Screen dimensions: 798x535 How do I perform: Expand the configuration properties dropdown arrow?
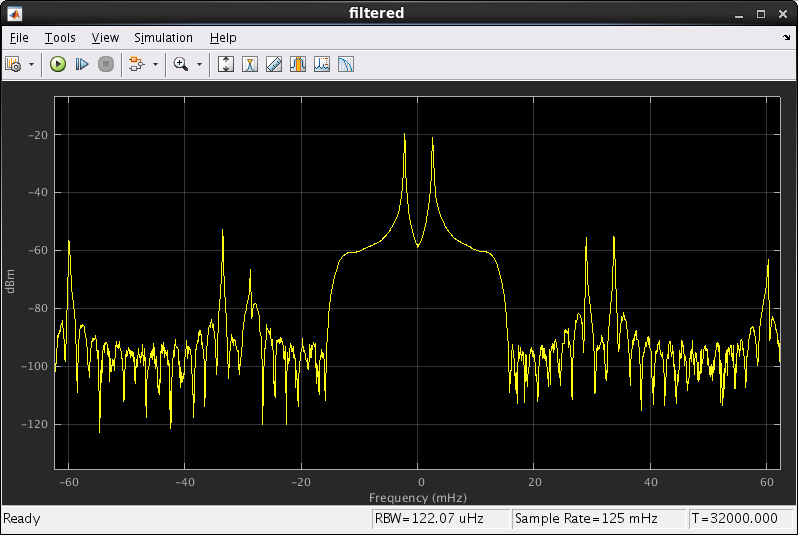31,64
